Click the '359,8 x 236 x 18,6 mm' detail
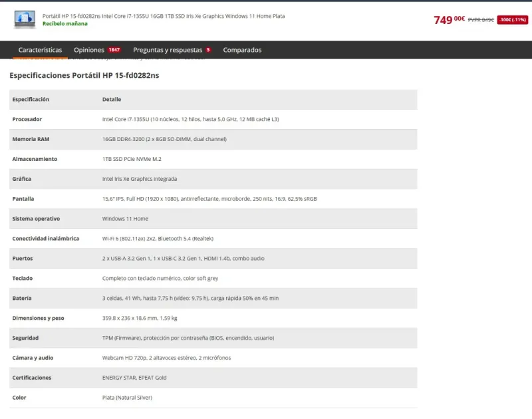The height and width of the screenshot is (419, 532). (x=140, y=318)
